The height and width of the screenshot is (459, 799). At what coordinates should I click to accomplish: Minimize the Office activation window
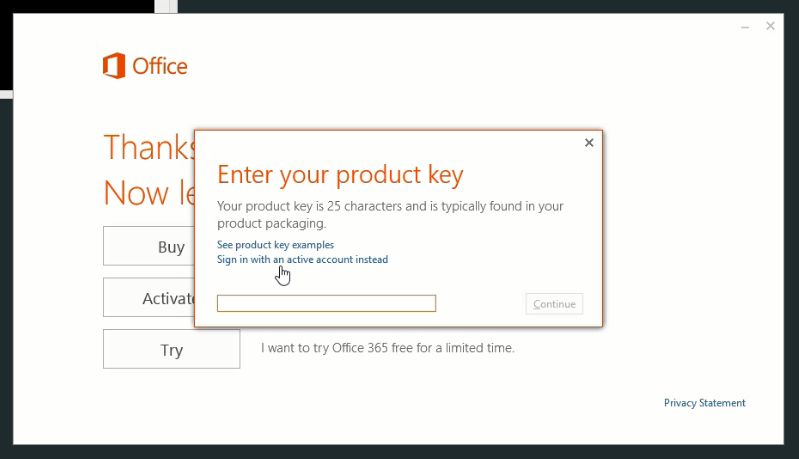coord(745,26)
